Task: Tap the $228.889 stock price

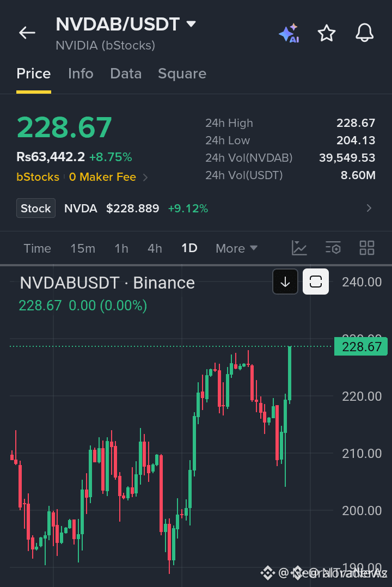Action: (132, 209)
